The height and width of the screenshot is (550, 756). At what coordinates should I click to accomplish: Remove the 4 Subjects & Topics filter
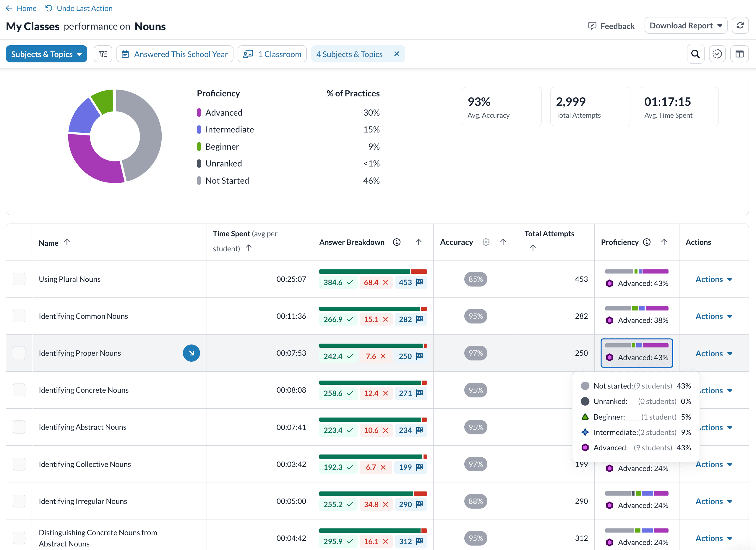click(396, 54)
